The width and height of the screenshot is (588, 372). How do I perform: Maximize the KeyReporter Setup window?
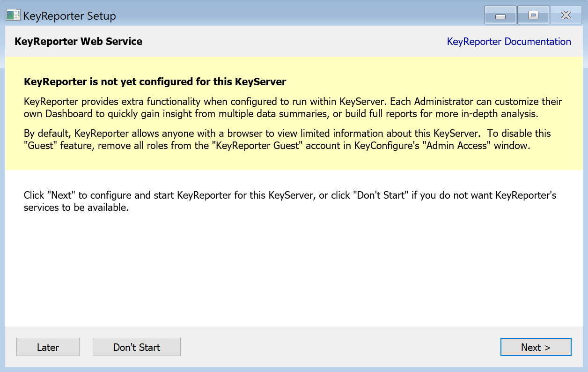533,15
